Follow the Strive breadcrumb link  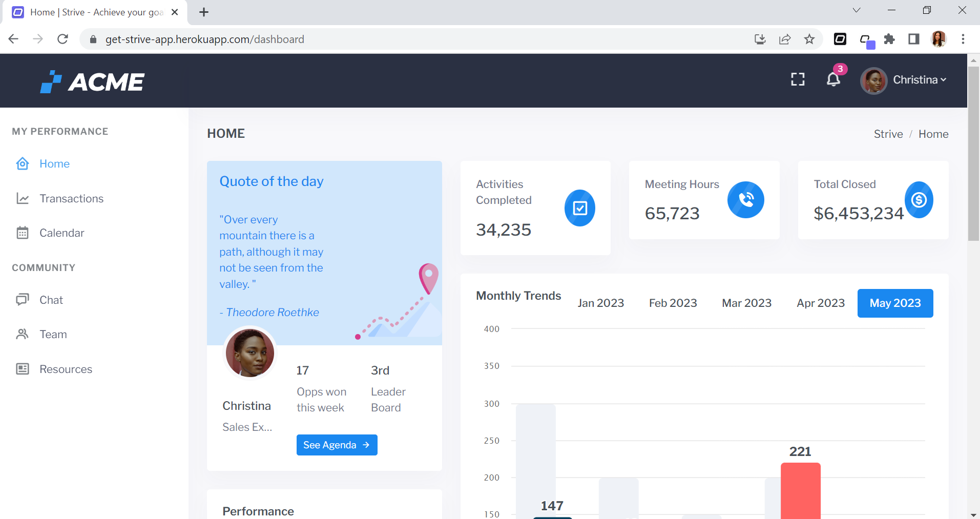(x=888, y=134)
